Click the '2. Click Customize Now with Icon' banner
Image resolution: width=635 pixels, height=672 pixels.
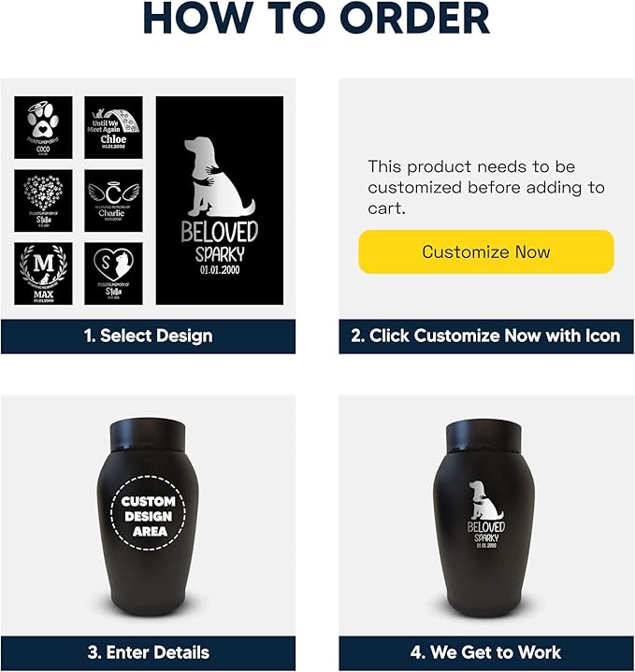point(486,336)
